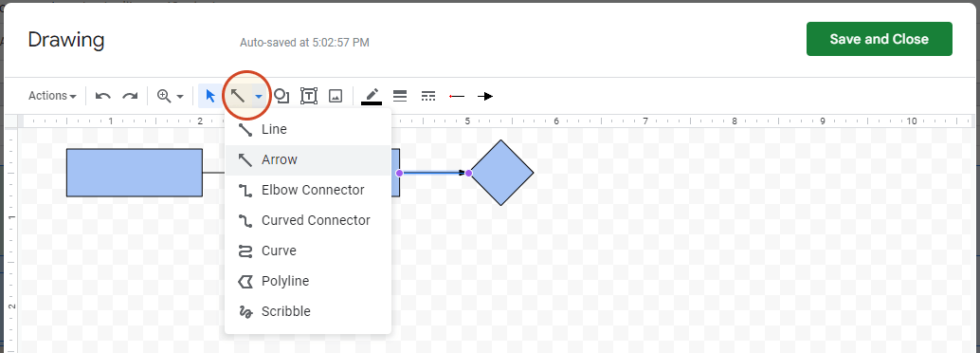The image size is (980, 353).
Task: Insert an image with Image tool
Action: 336,96
